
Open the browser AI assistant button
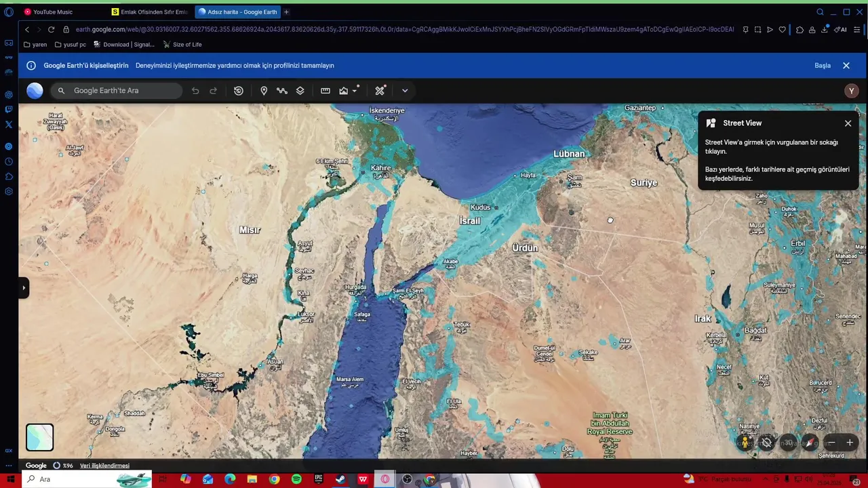click(841, 29)
